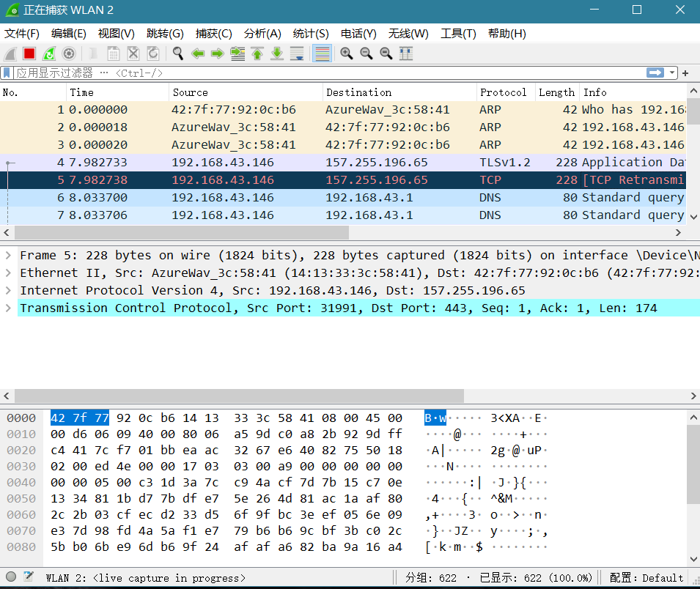Click into the display filter field
700x589 pixels.
329,73
